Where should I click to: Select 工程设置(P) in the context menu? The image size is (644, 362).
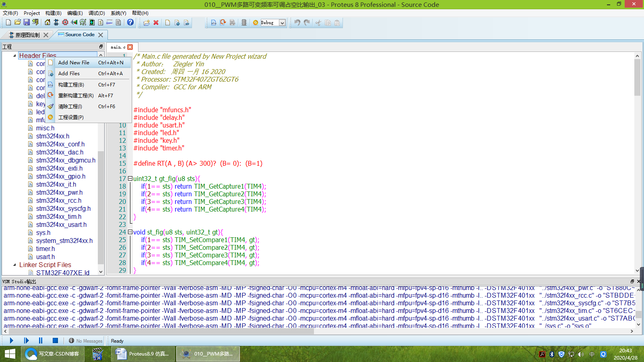pos(89,117)
